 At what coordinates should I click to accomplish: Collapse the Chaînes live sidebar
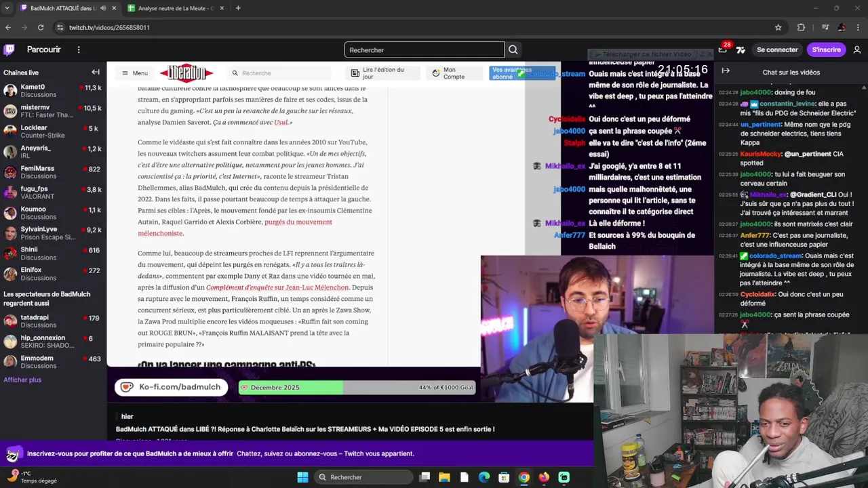click(x=96, y=72)
